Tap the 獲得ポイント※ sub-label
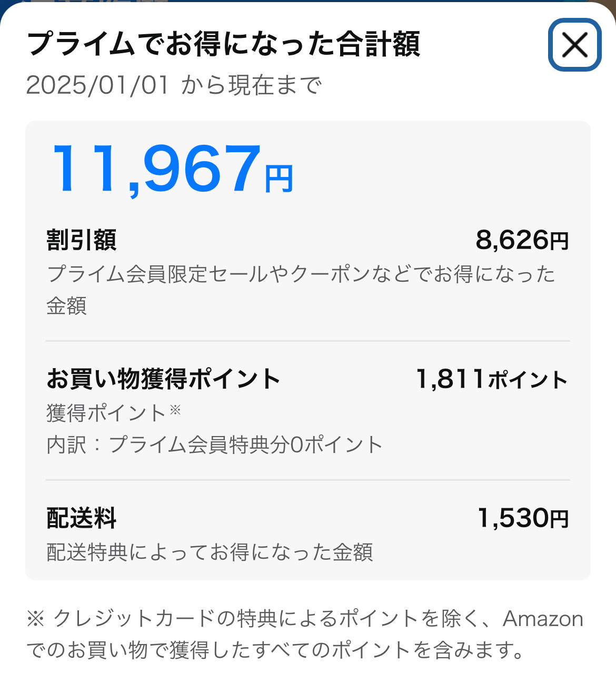Screen dimensions: 616x683 114,413
